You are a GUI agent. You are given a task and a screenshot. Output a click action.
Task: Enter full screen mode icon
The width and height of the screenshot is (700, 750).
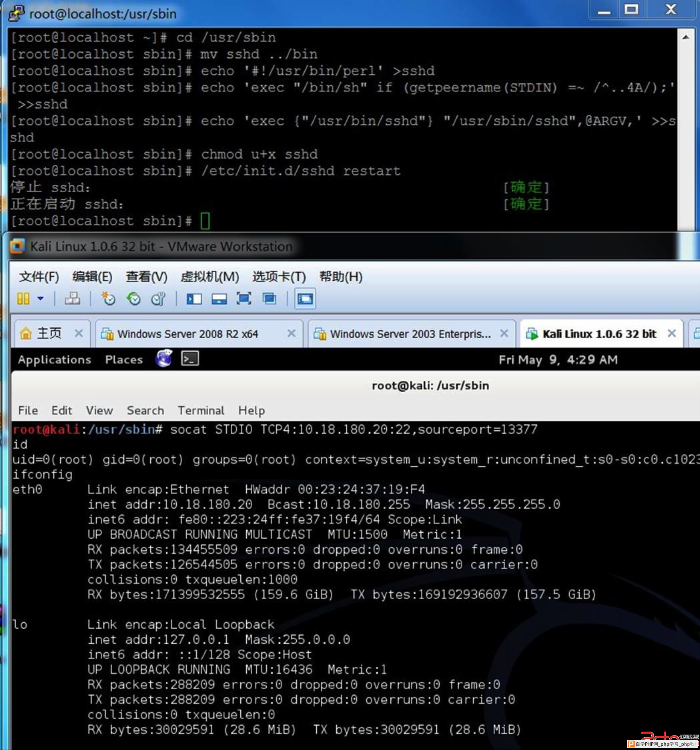point(244,298)
